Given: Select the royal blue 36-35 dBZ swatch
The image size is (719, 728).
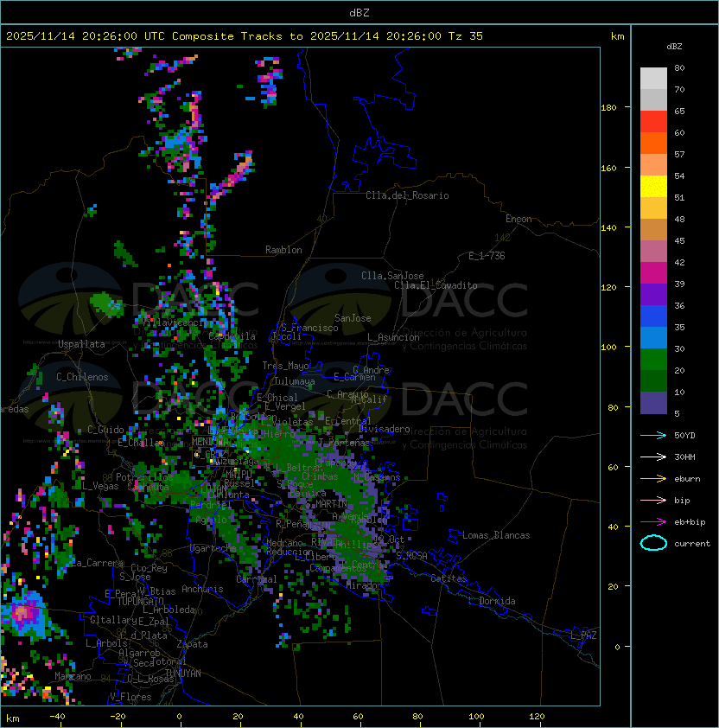Looking at the screenshot, I should pos(653,316).
